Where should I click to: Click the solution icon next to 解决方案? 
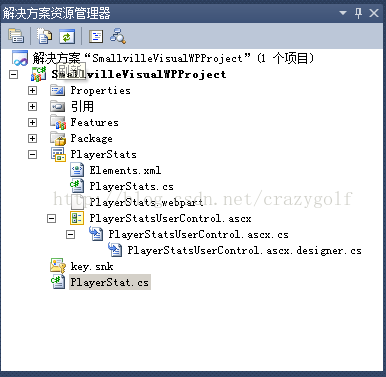point(20,58)
